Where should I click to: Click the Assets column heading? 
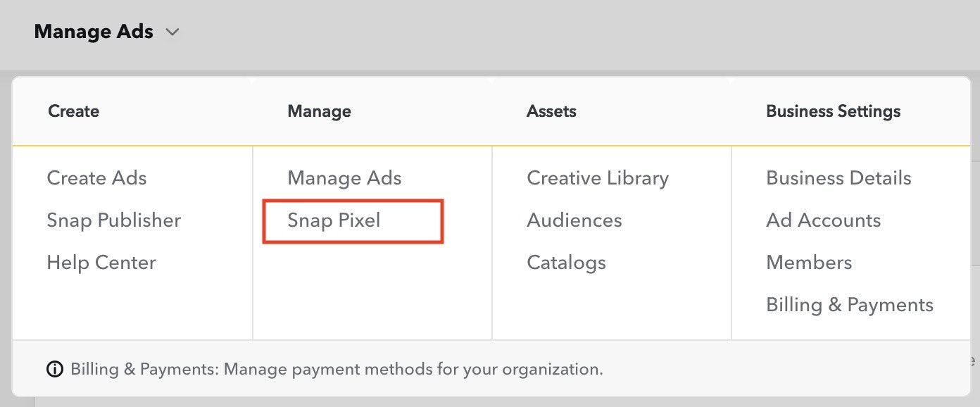[551, 111]
